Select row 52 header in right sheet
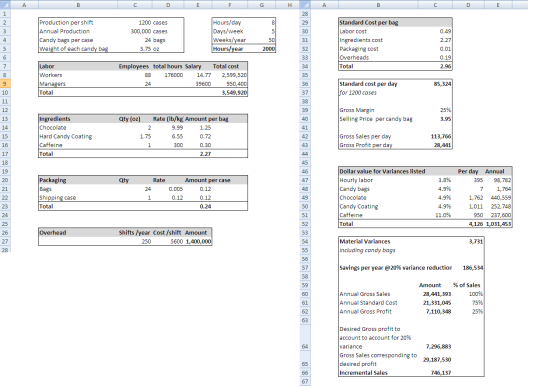 point(305,224)
